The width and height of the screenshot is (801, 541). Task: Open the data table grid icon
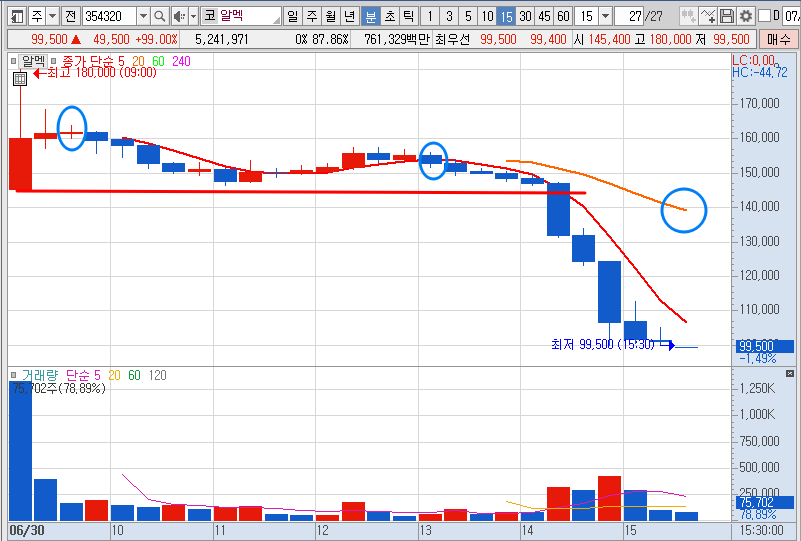coord(20,79)
